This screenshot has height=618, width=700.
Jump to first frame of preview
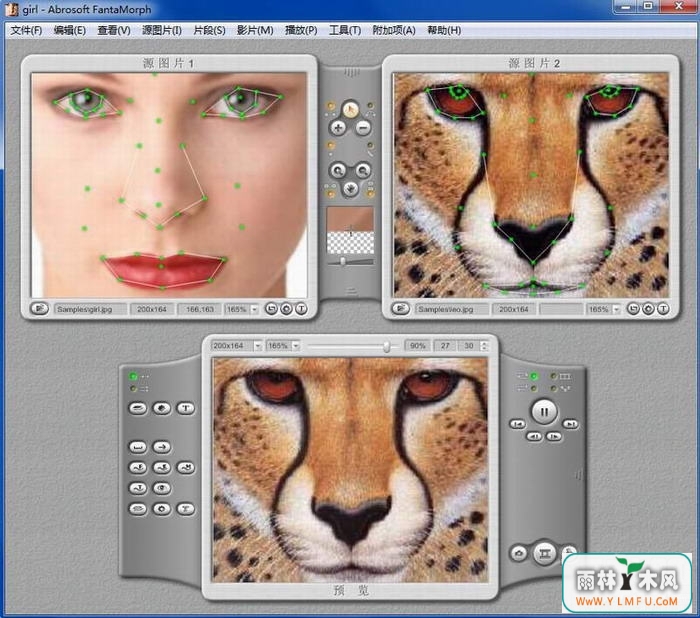pos(517,424)
